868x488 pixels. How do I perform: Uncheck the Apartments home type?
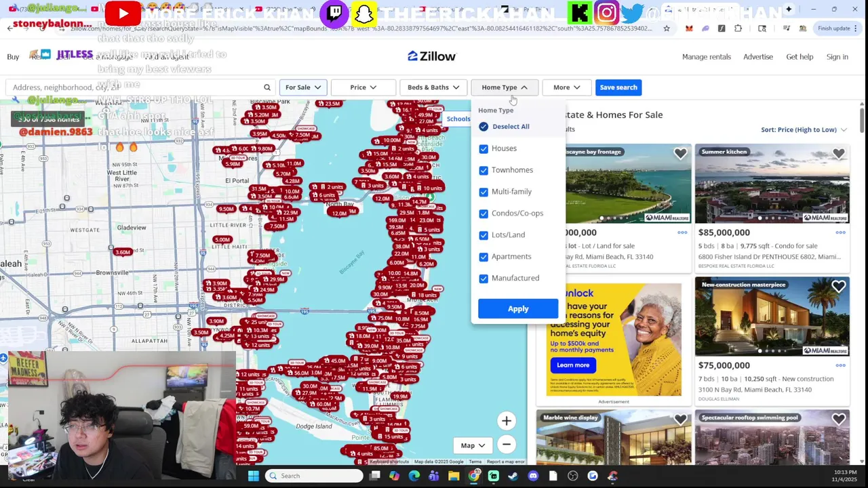[484, 257]
